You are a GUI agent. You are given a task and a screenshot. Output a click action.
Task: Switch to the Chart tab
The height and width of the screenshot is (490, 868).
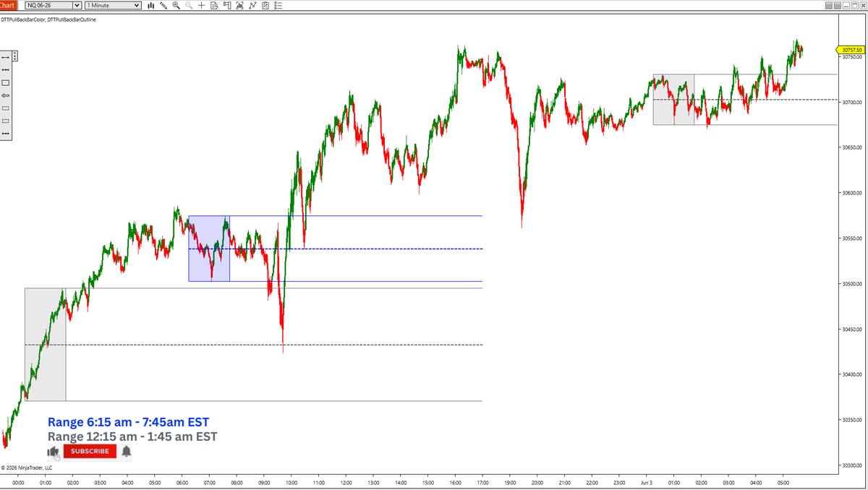[x=8, y=5]
